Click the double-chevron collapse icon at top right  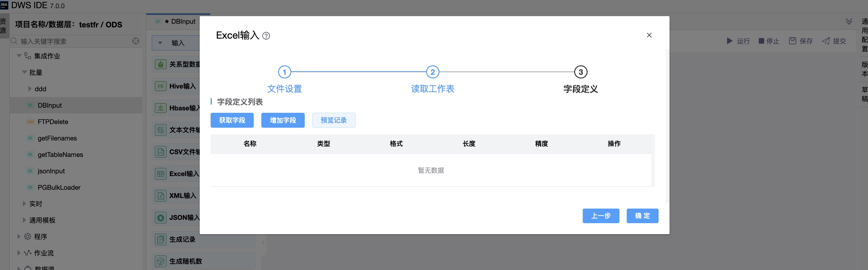coord(849,22)
